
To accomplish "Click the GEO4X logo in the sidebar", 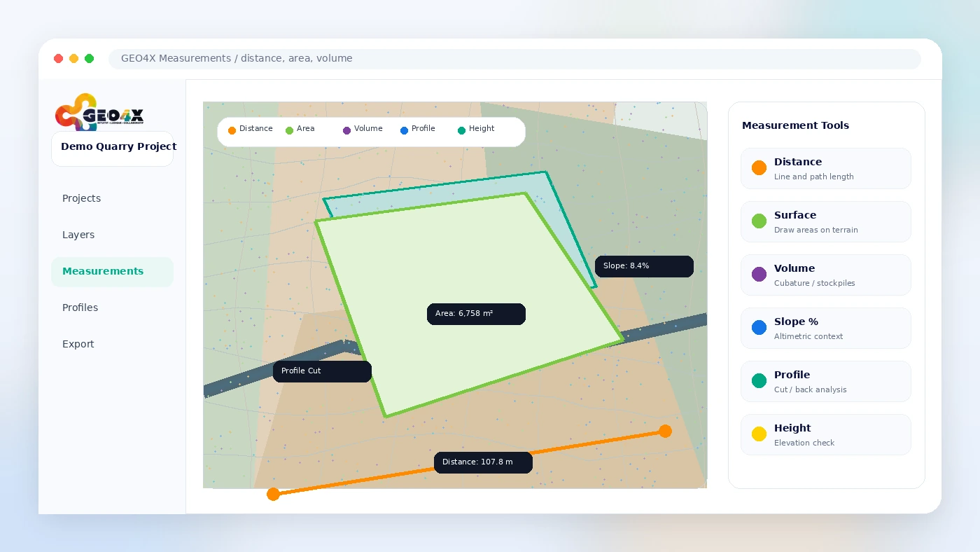I will (x=99, y=112).
